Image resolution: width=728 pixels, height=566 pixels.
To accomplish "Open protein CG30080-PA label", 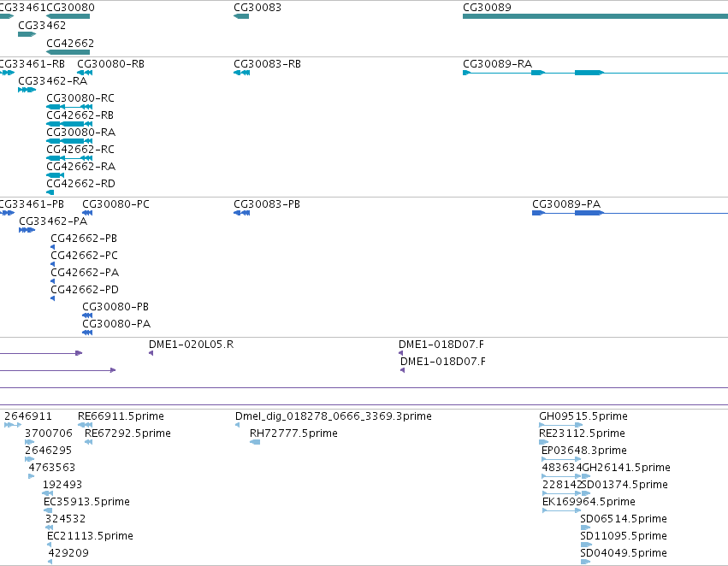I will [x=116, y=324].
